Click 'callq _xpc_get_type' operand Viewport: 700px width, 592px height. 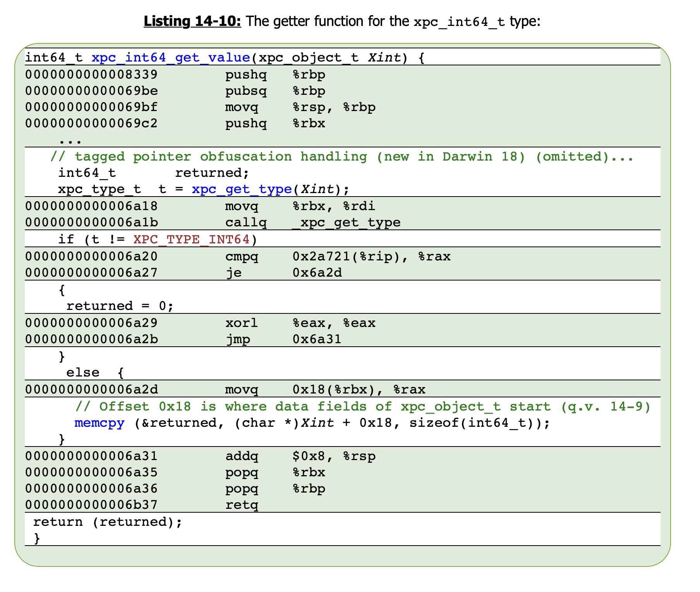(347, 222)
